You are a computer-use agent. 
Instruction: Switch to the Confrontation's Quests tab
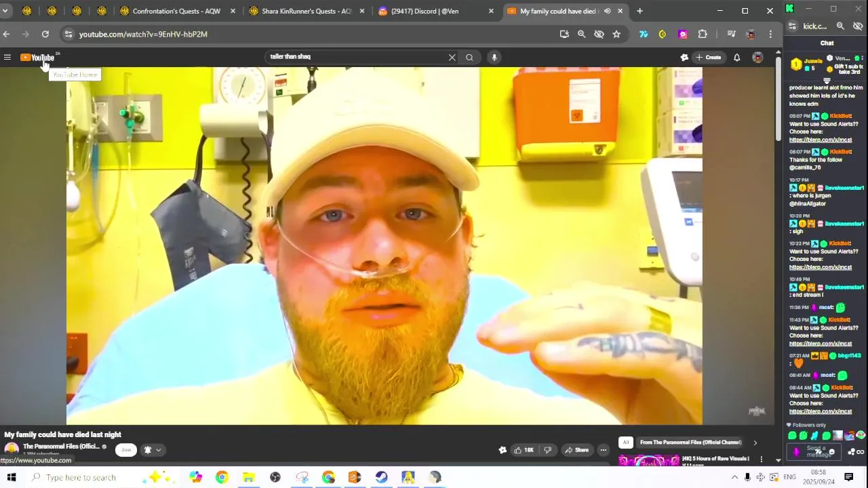(178, 11)
